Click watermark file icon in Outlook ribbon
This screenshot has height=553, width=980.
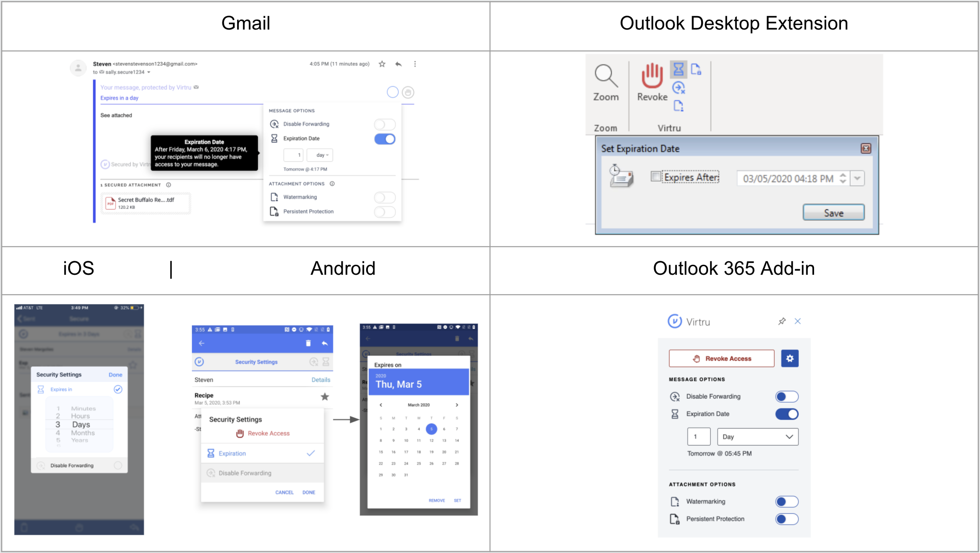679,106
